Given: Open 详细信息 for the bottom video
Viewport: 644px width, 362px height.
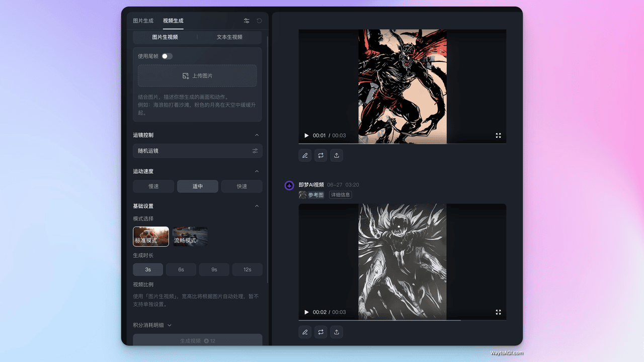Looking at the screenshot, I should (x=341, y=195).
